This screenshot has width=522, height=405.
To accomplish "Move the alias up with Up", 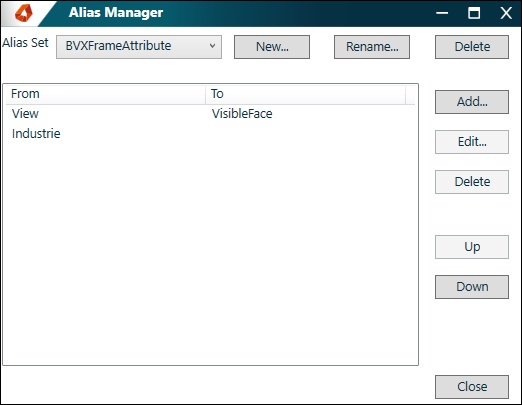I will pos(472,247).
